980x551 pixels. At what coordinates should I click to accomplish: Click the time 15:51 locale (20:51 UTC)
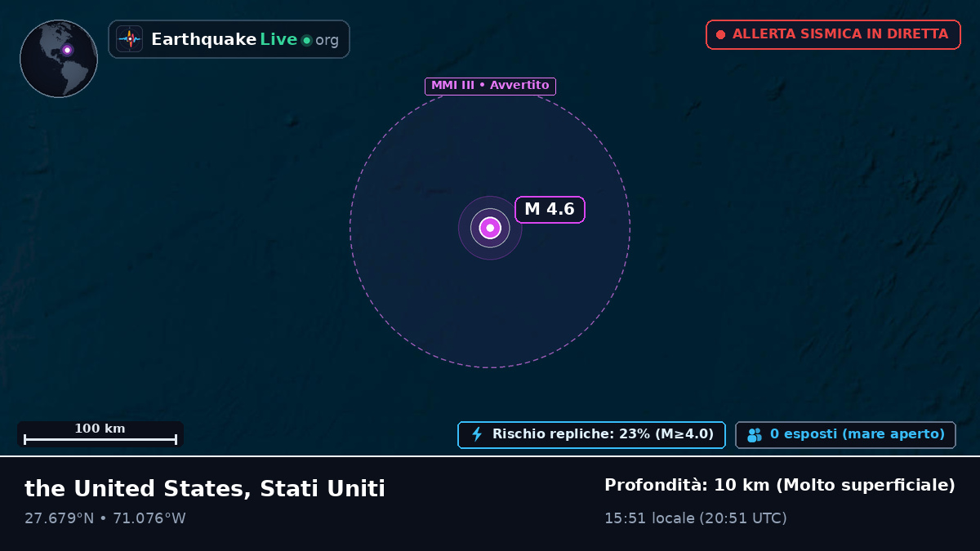click(696, 518)
